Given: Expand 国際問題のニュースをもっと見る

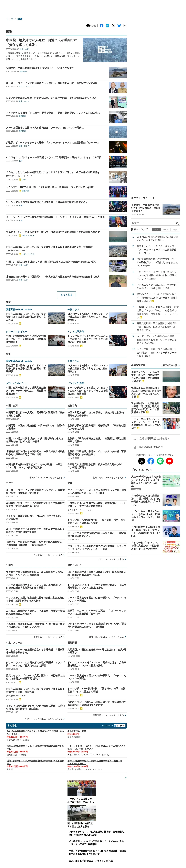Looking at the screenshot, I should point(110,715).
